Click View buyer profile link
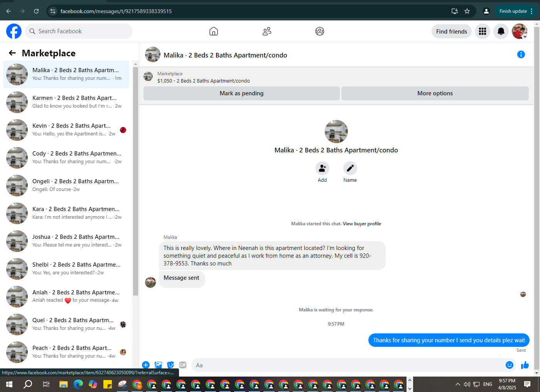Viewport: 540px width, 392px height. tap(362, 224)
